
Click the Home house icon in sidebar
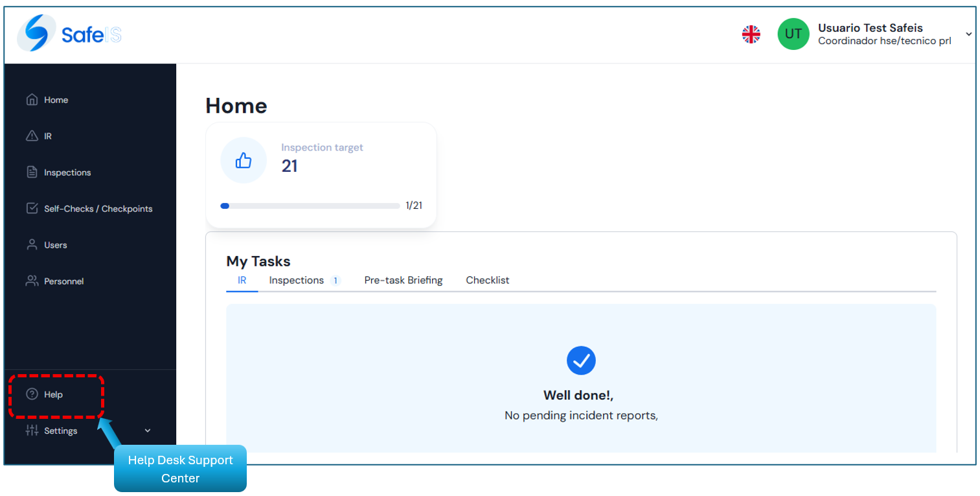(x=32, y=100)
